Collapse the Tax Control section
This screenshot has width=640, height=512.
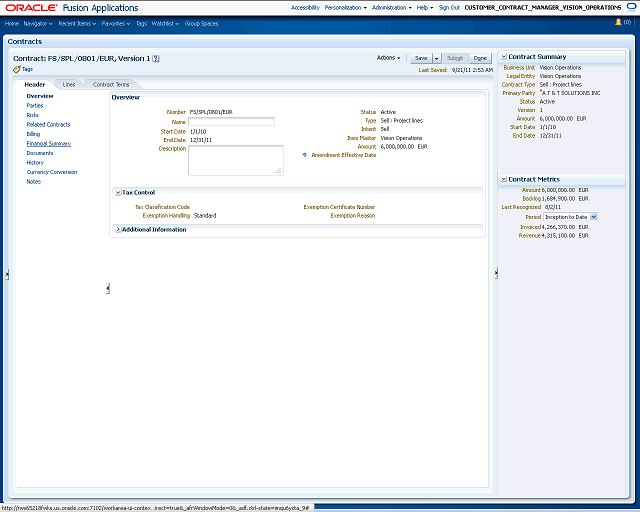click(x=118, y=193)
